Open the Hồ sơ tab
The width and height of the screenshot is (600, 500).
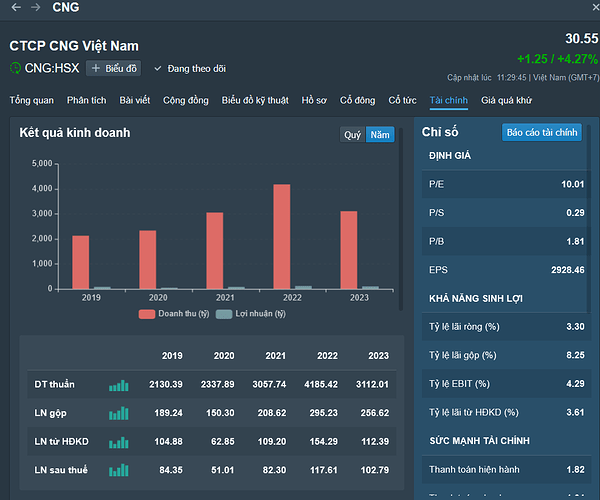click(x=314, y=100)
